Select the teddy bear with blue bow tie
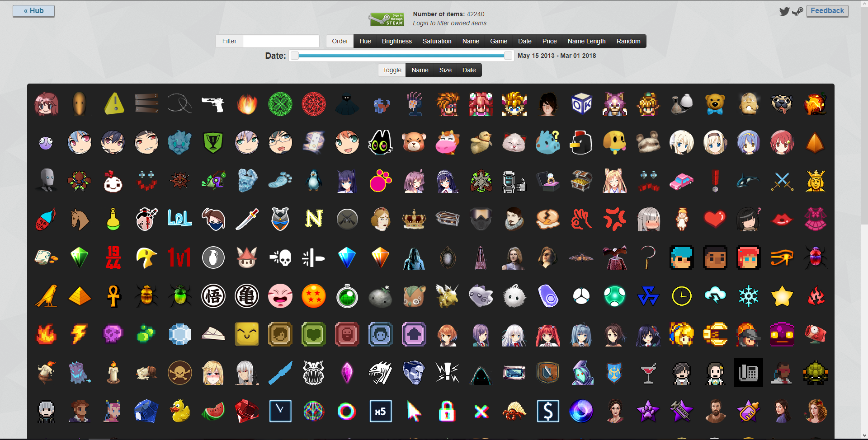Image resolution: width=868 pixels, height=440 pixels. (715, 104)
